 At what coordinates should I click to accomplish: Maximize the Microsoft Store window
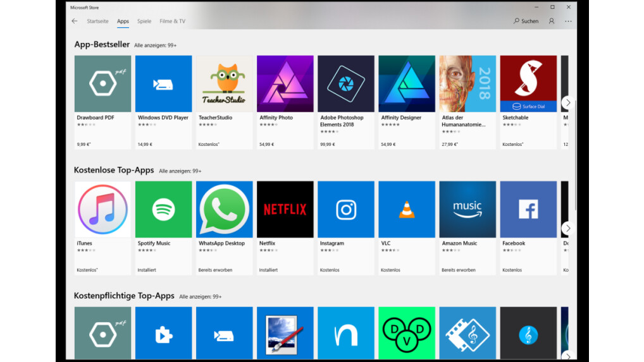[552, 7]
